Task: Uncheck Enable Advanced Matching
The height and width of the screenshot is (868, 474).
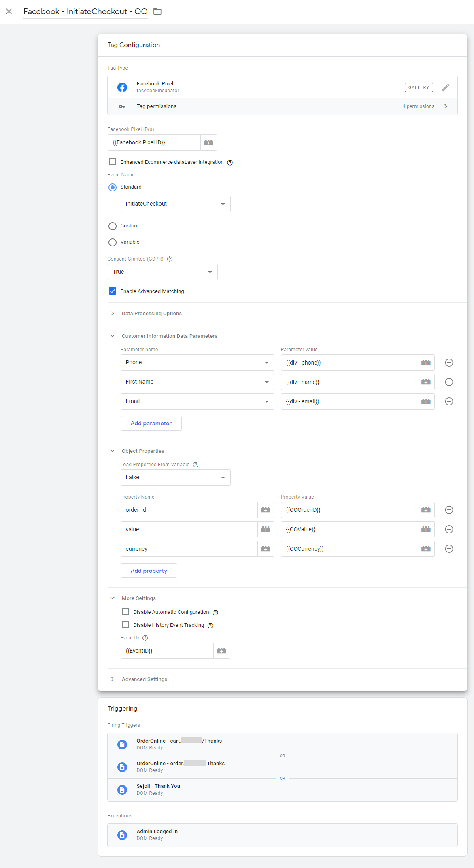Action: tap(113, 291)
